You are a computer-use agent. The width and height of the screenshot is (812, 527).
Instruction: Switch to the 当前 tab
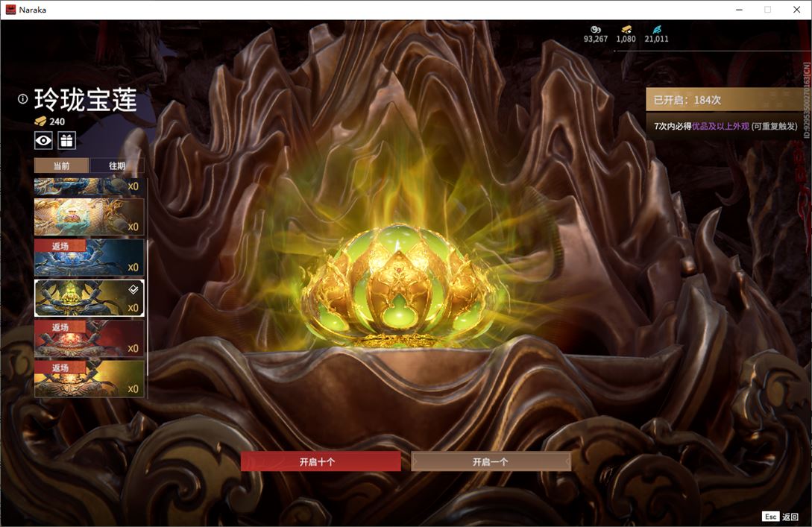62,165
